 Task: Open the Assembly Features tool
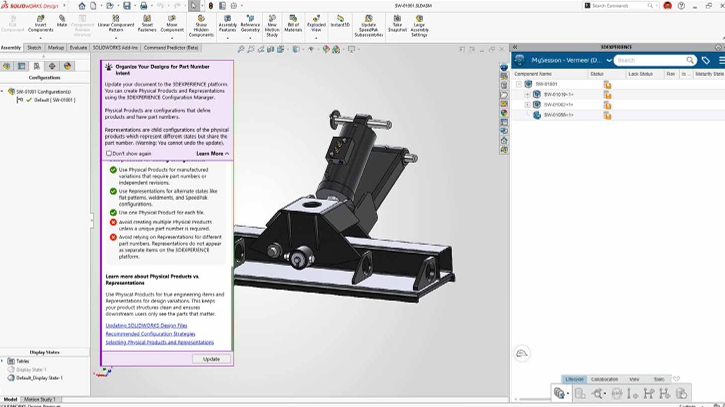[227, 24]
